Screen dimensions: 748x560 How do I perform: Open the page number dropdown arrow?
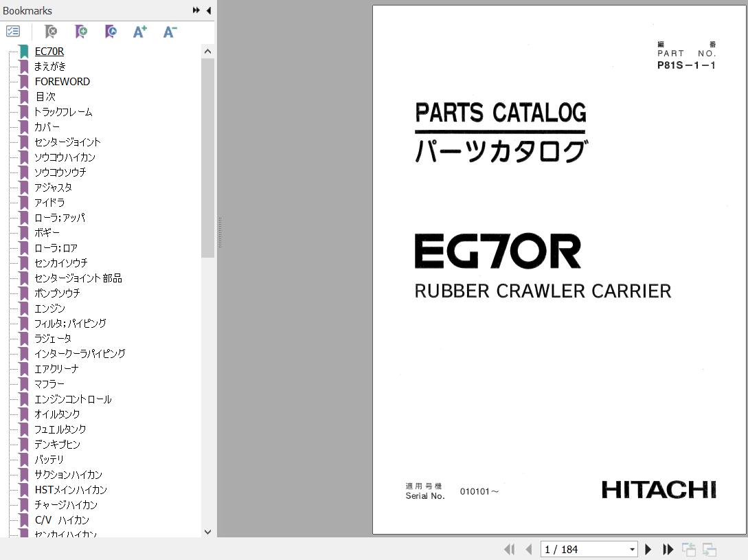pyautogui.click(x=632, y=550)
